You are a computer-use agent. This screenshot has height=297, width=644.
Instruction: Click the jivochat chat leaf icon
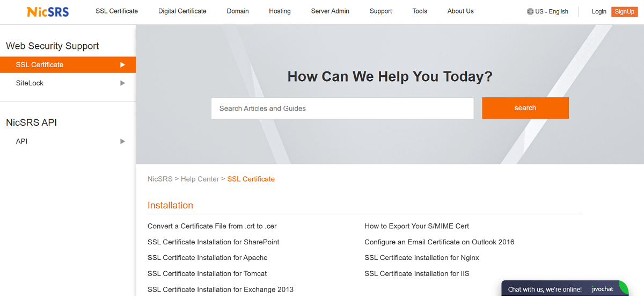coord(623,287)
